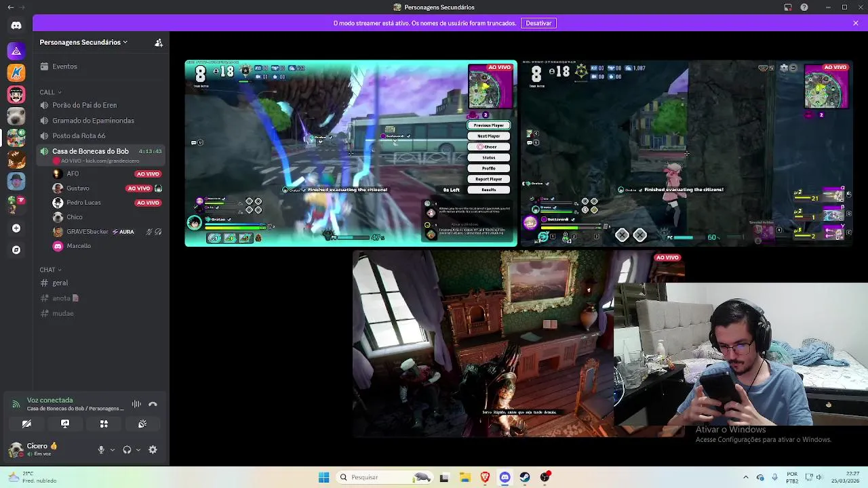Collapse the CHAT channel category
Image resolution: width=868 pixels, height=488 pixels.
50,270
